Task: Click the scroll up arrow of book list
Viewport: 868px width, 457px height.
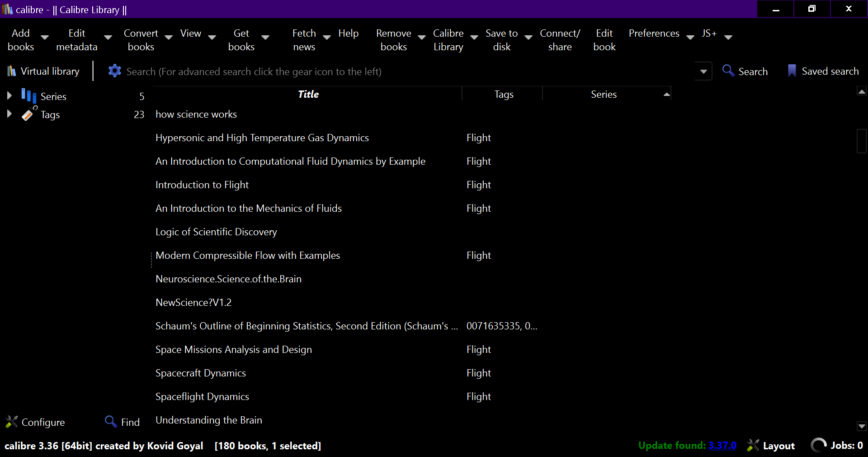Action: tap(862, 91)
